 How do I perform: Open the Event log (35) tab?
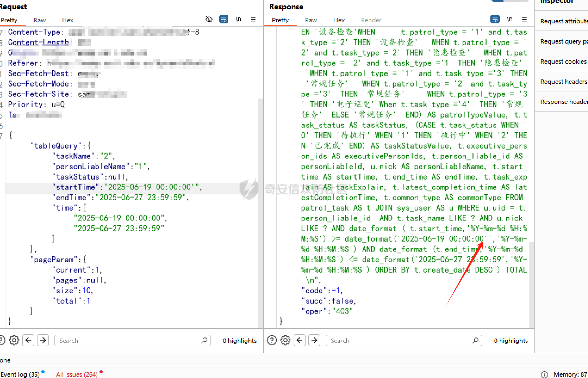[x=20, y=374]
